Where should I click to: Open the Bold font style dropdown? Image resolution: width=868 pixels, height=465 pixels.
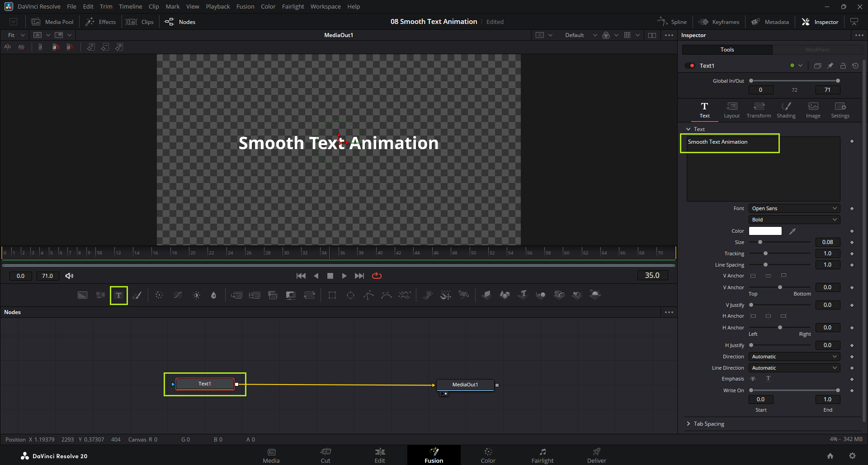tap(794, 220)
